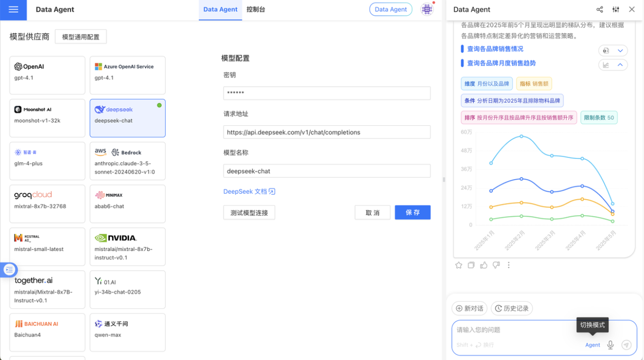Screen dimensions: 644x360
Task: Open the DeepSeek 文档 link
Action: [x=249, y=191]
